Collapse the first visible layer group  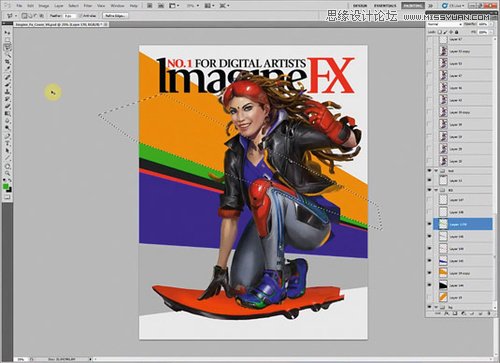click(436, 171)
